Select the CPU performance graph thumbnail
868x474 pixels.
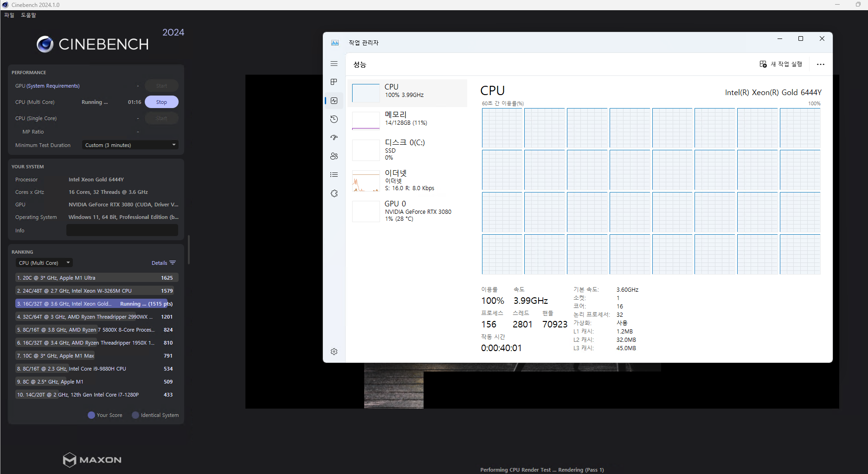point(366,93)
